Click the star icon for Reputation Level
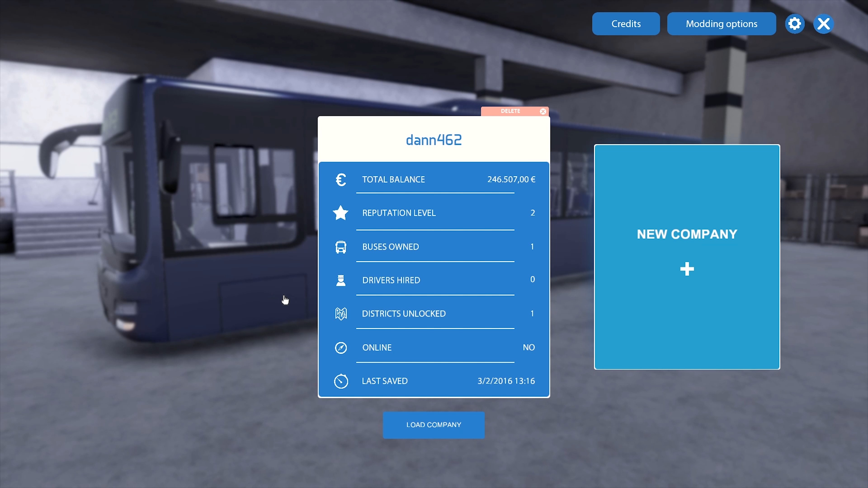Viewport: 868px width, 488px height. pyautogui.click(x=341, y=213)
